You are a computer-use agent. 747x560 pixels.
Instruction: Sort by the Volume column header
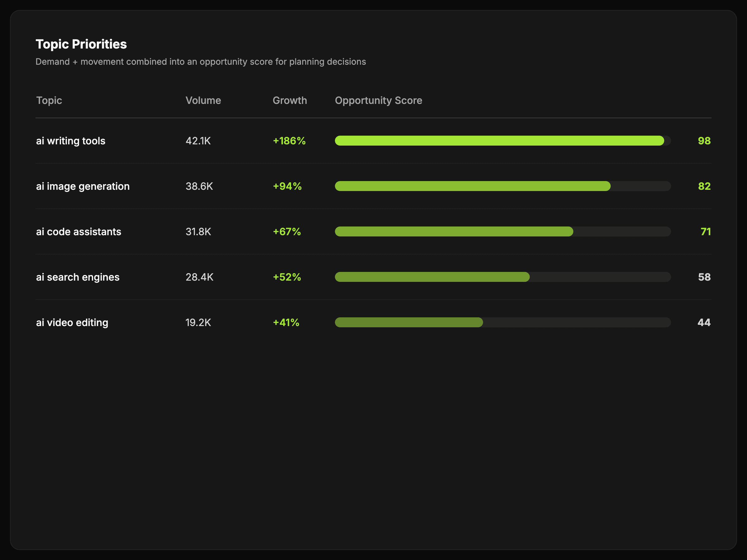coord(203,100)
